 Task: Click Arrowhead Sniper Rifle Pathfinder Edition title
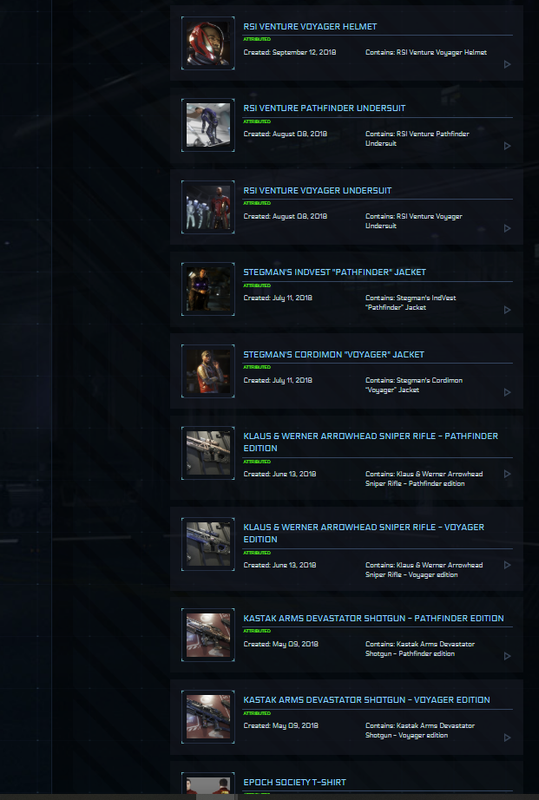click(371, 442)
